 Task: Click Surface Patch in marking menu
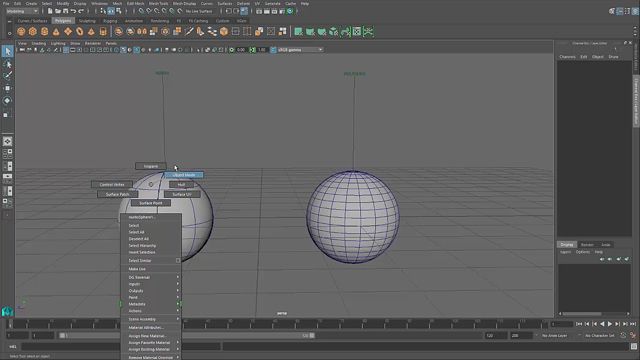(118, 194)
